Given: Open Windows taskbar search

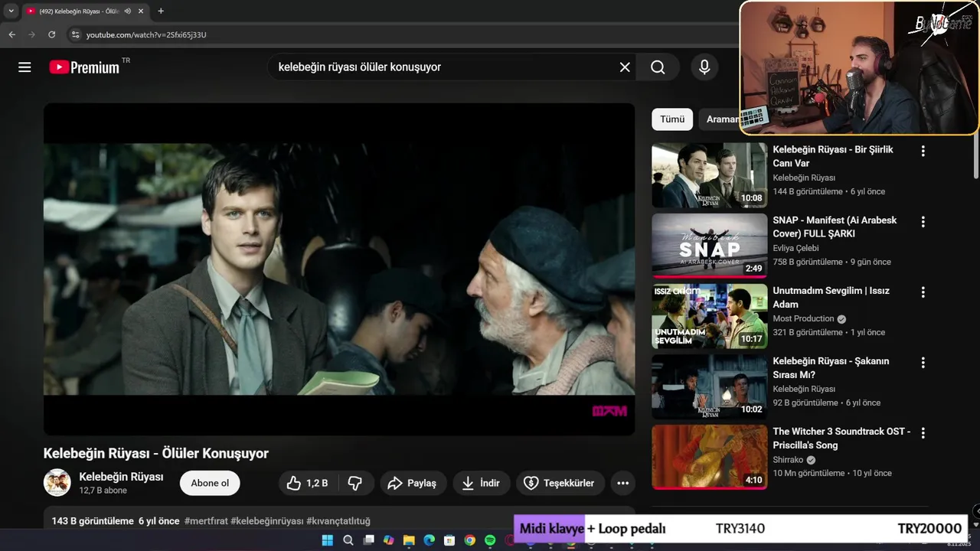Looking at the screenshot, I should coord(348,540).
